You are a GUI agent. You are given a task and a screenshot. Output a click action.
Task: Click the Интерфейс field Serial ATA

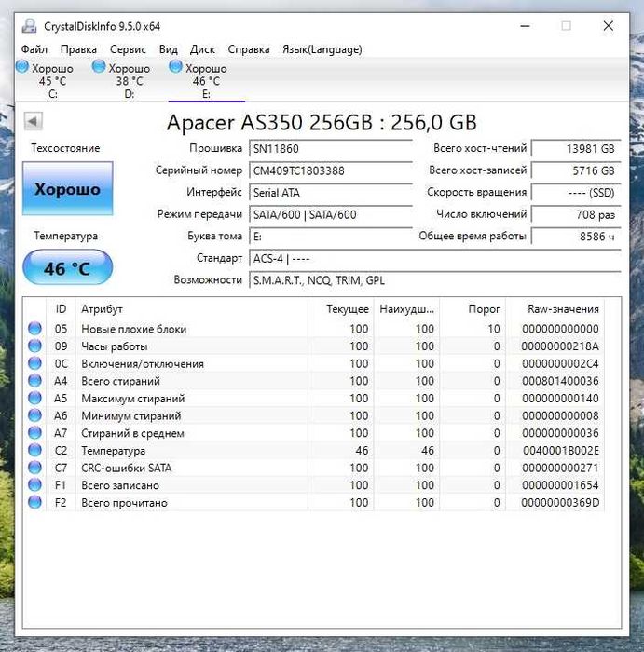331,193
